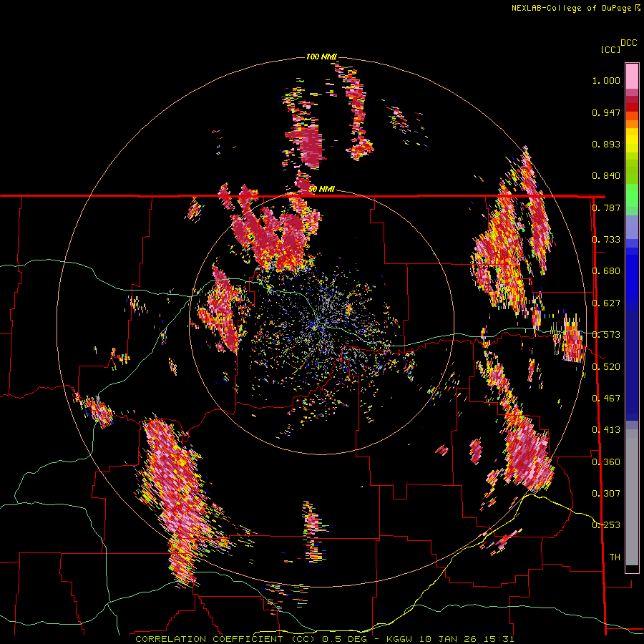Click the 0.253 scale value
Screen dimensions: 644x644
[606, 525]
